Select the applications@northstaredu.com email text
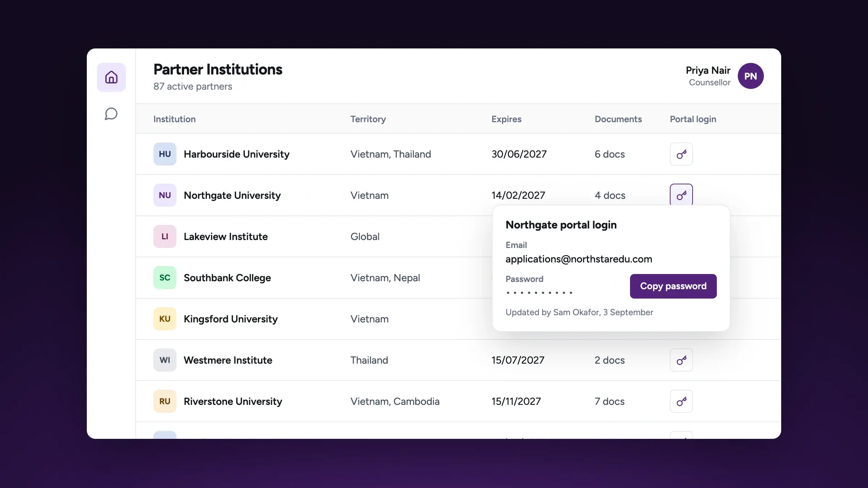 coord(579,259)
